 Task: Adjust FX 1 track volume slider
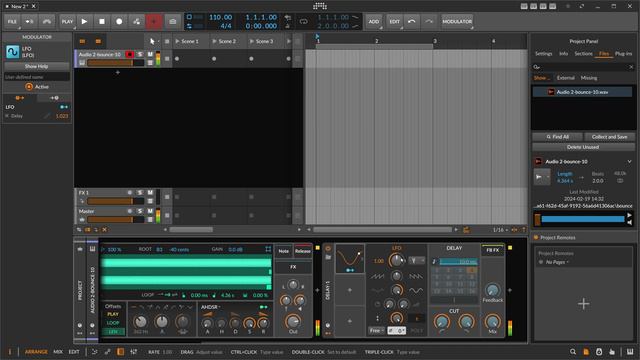[116, 201]
